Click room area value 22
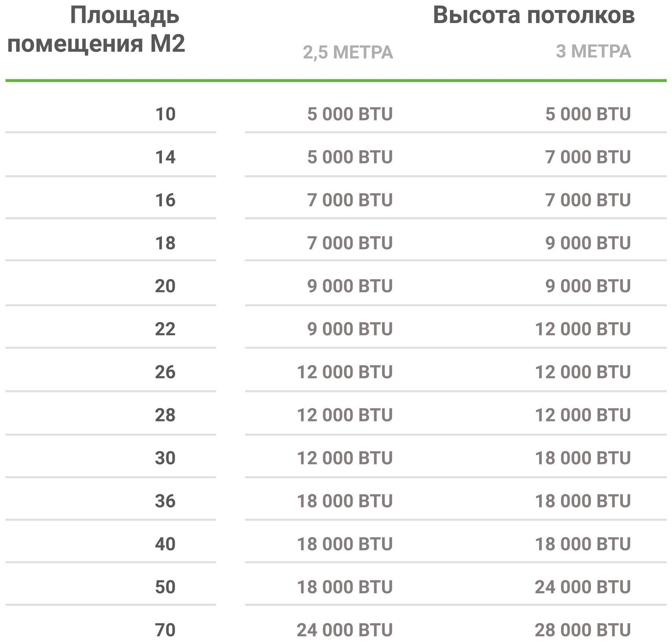The image size is (672, 642). click(x=165, y=329)
